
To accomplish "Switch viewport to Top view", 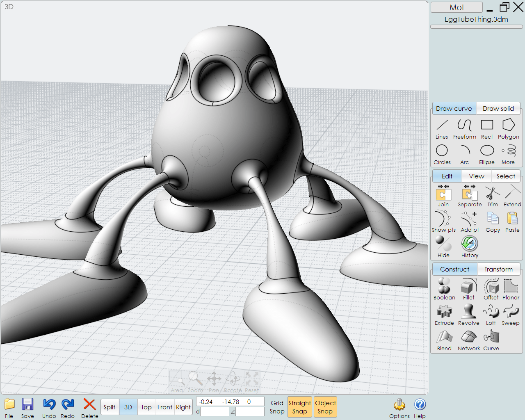I will point(146,407).
